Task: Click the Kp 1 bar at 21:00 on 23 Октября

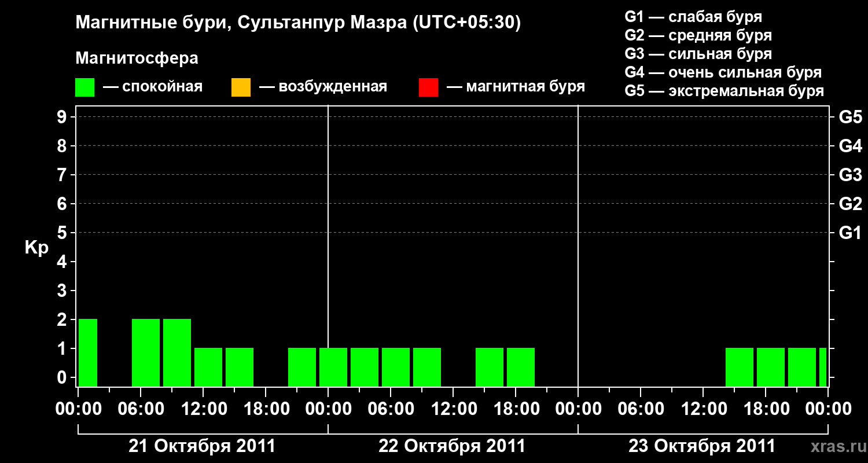Action: [x=802, y=367]
